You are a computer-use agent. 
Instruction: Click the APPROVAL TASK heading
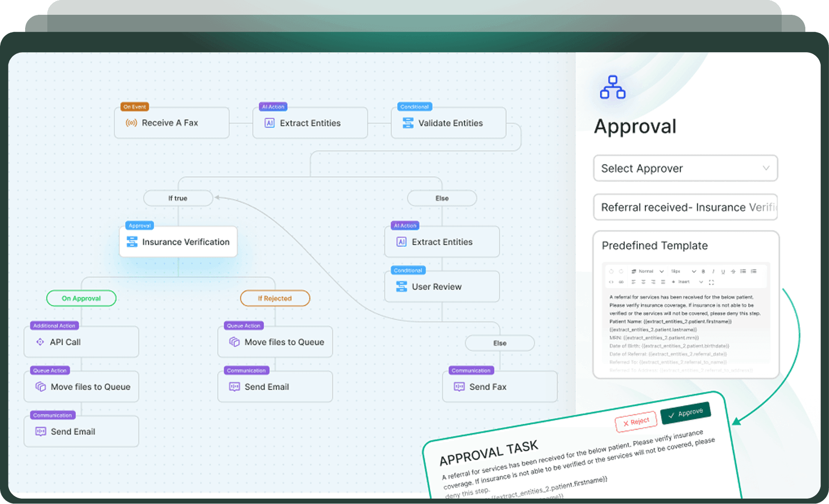click(x=488, y=453)
